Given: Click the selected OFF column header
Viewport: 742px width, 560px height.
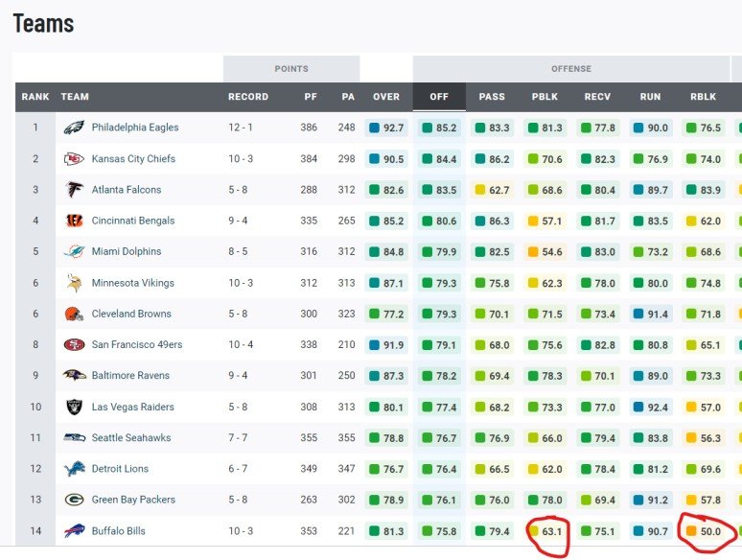Looking at the screenshot, I should tap(439, 97).
